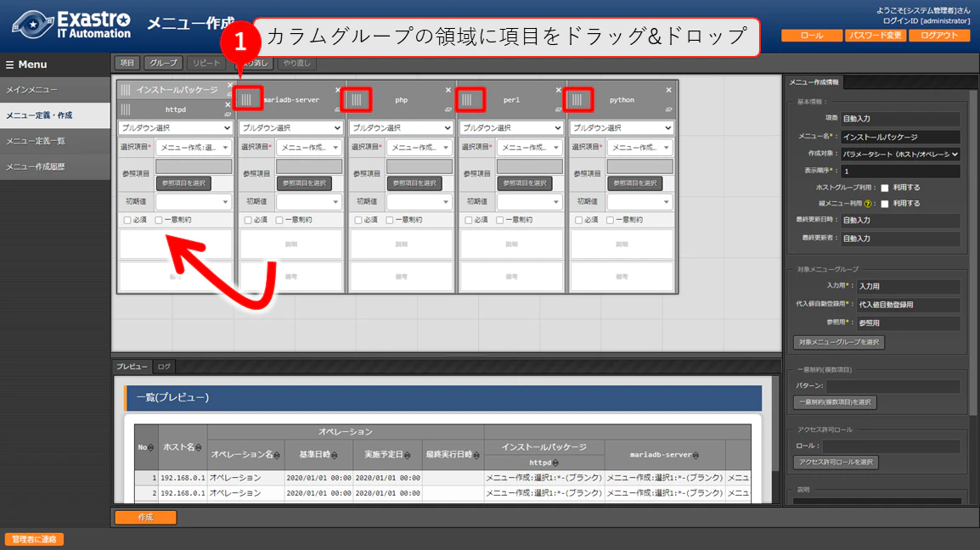Sort the preview table by No

coord(150,447)
